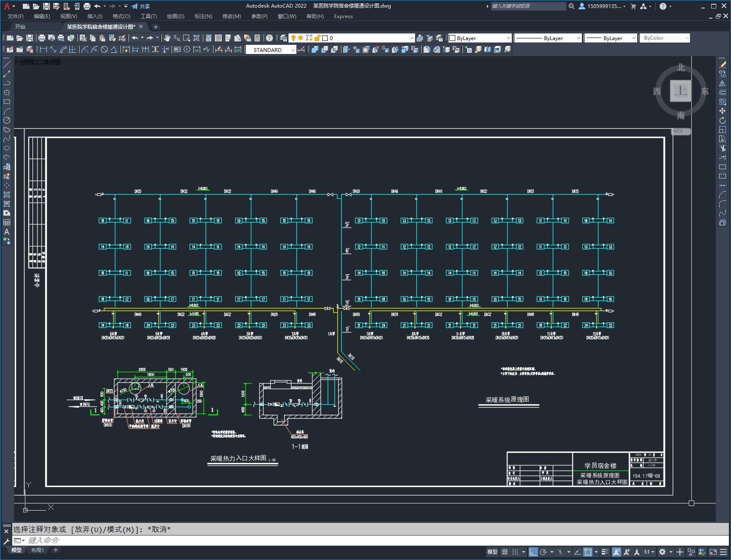Toggle Clean Screen full-screen icon in status bar
The width and height of the screenshot is (731, 560).
713,552
